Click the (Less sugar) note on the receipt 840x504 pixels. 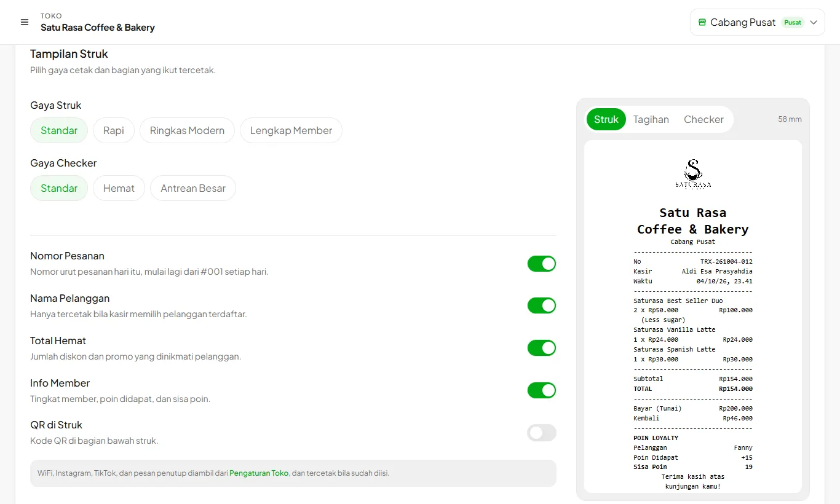[x=663, y=320]
